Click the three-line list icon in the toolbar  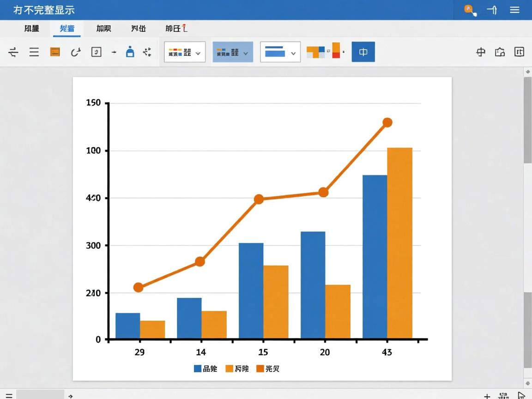click(34, 52)
